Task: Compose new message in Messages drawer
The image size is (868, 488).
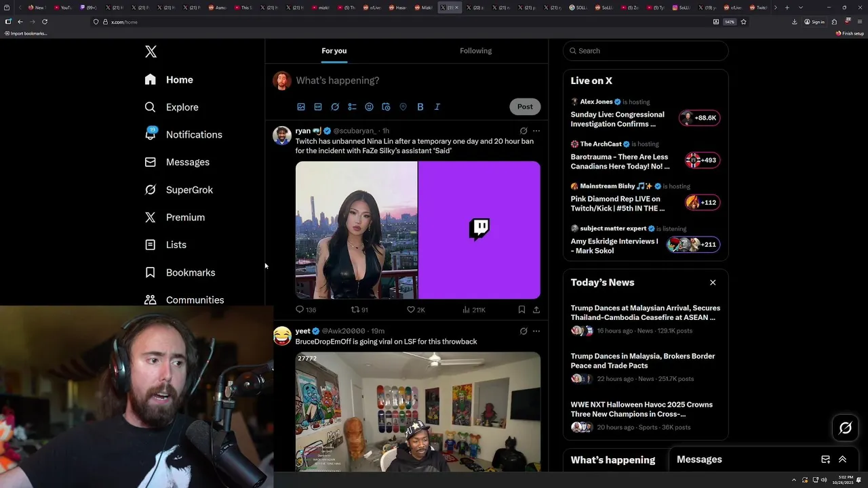Action: [x=825, y=460]
